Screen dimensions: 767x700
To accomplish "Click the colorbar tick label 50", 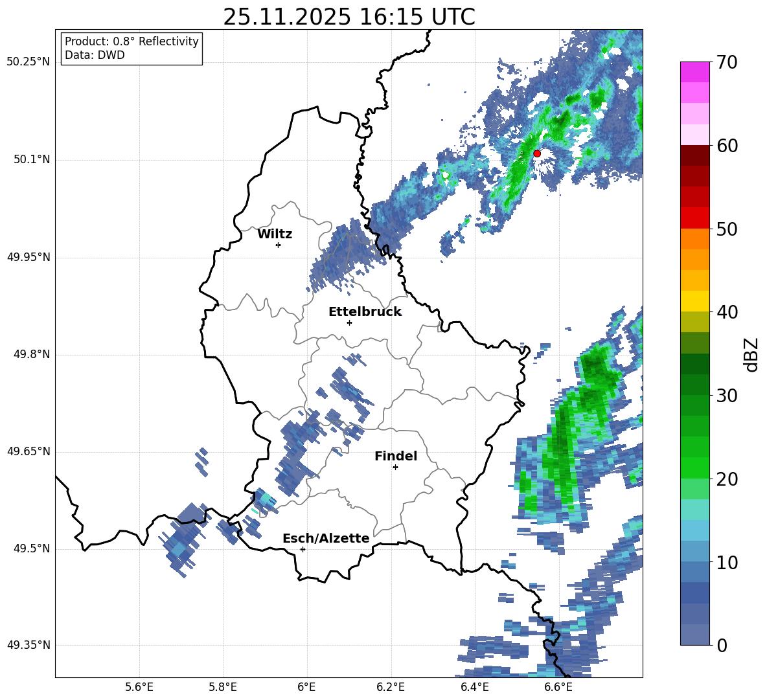I will point(727,229).
